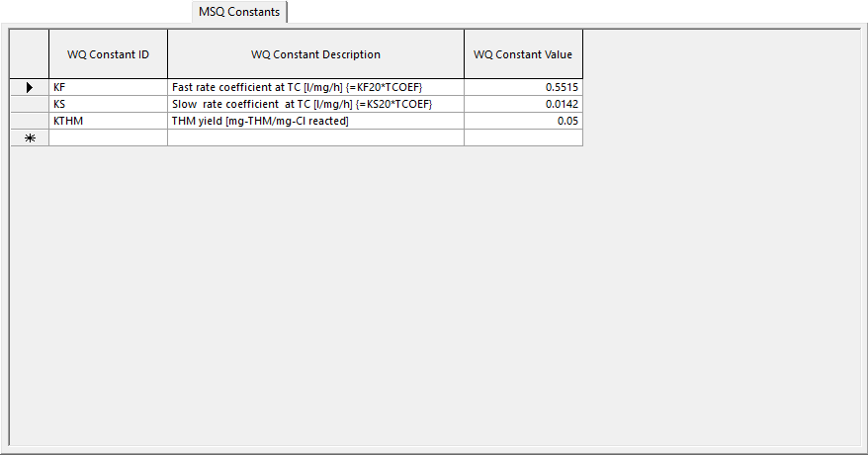Click the 0.0142 value cell
Image resolution: width=868 pixels, height=455 pixels.
point(522,104)
